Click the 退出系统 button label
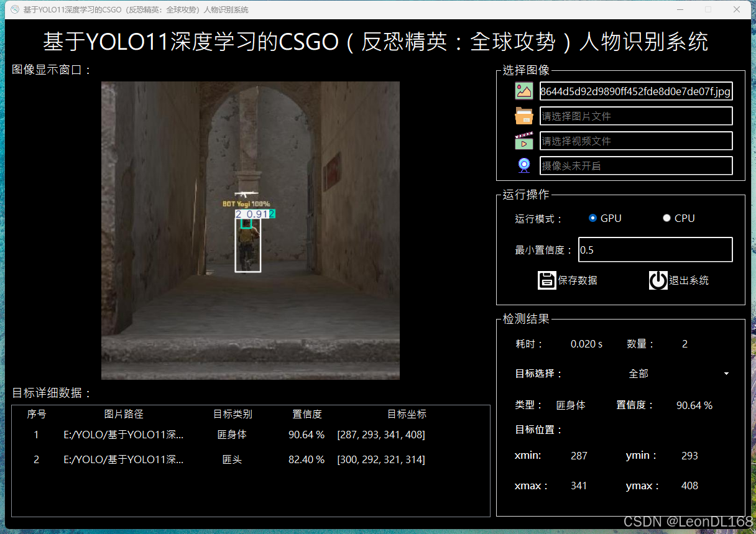756x534 pixels. pos(689,280)
